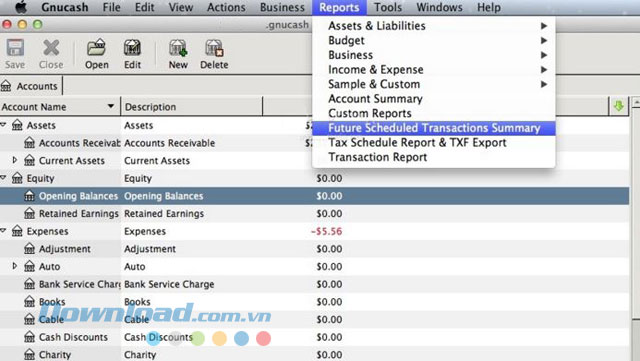
Task: Collapse the Assets account tree
Action: [x=3, y=124]
